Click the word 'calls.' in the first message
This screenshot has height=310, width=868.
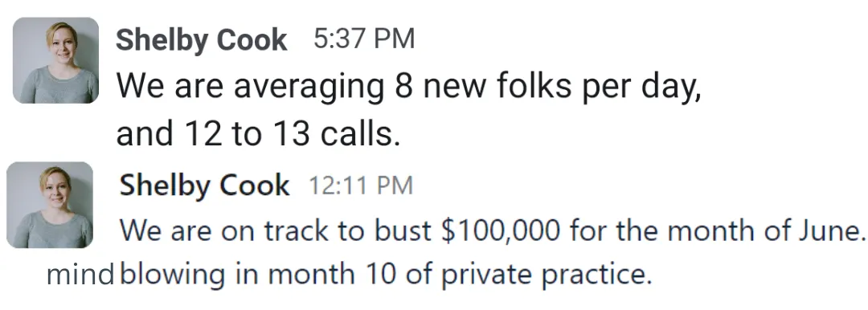357,133
